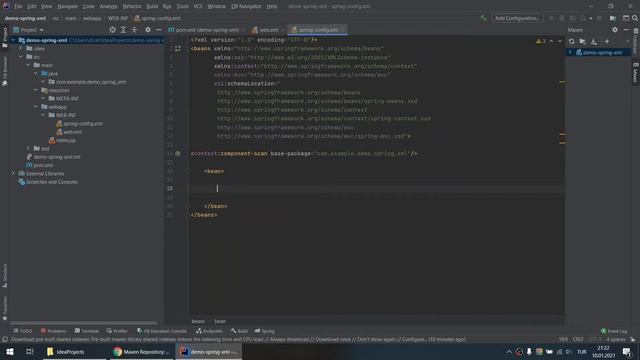Open Windows Start menu

(x=9, y=351)
